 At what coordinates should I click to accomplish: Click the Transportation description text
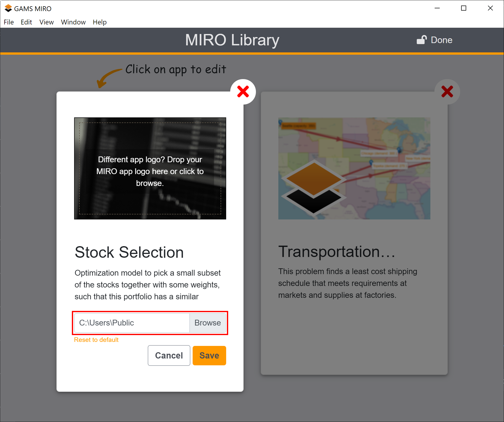(x=348, y=283)
